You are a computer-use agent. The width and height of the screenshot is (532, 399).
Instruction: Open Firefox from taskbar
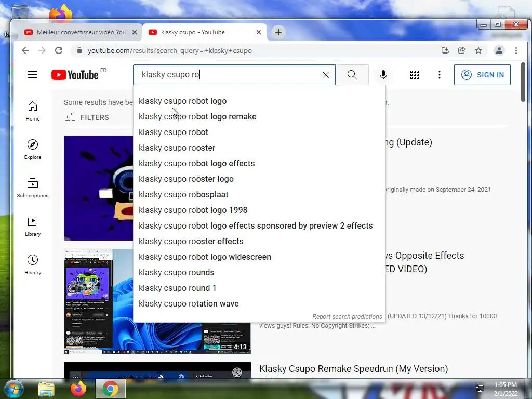pos(78,389)
